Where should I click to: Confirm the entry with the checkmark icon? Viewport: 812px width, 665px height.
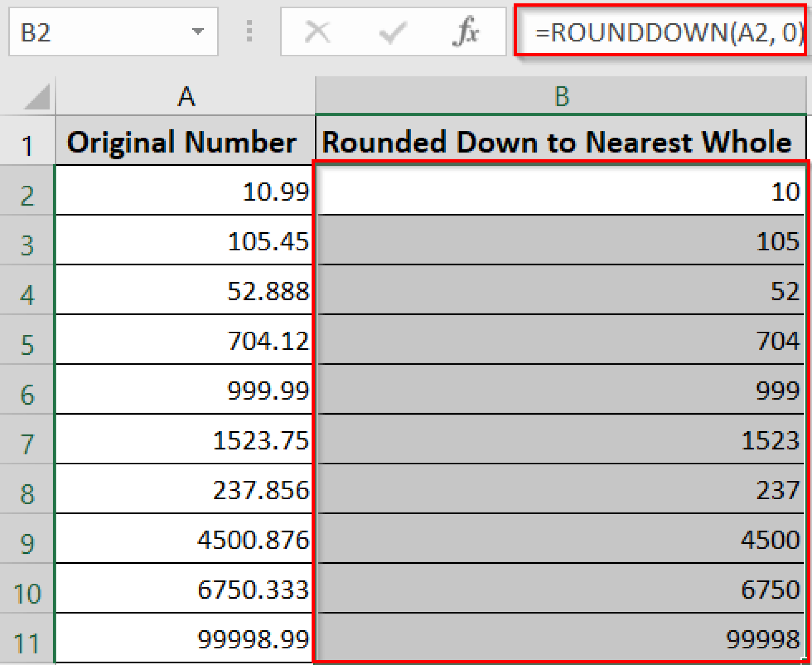click(x=393, y=33)
